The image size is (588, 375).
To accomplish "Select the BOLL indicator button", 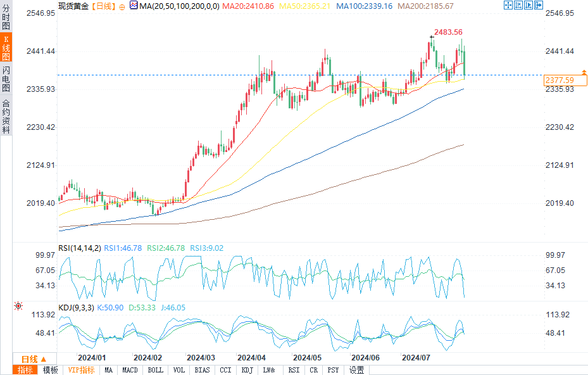I will tap(155, 370).
